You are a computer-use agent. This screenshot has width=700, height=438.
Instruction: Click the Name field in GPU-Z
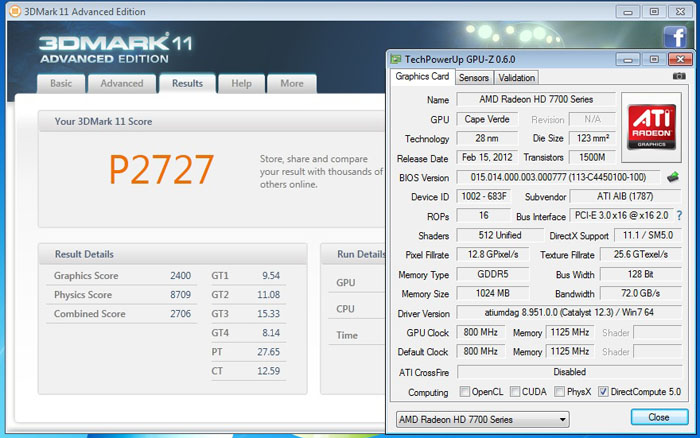click(x=536, y=100)
